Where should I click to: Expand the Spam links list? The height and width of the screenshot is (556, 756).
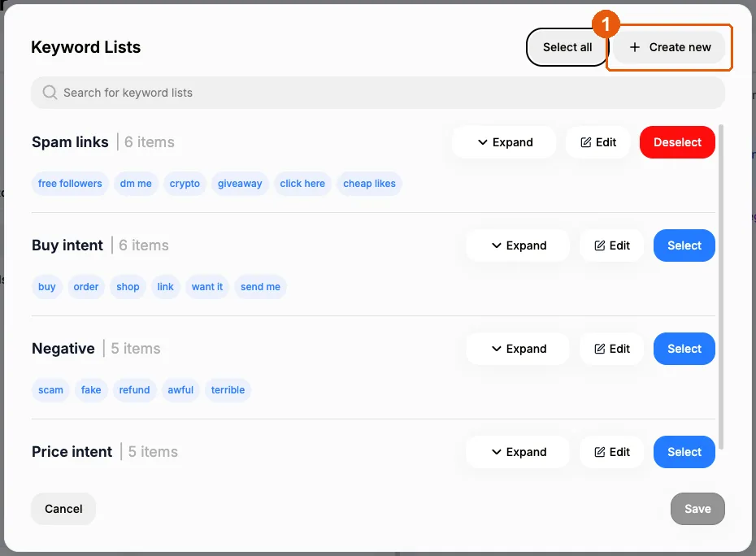click(504, 142)
